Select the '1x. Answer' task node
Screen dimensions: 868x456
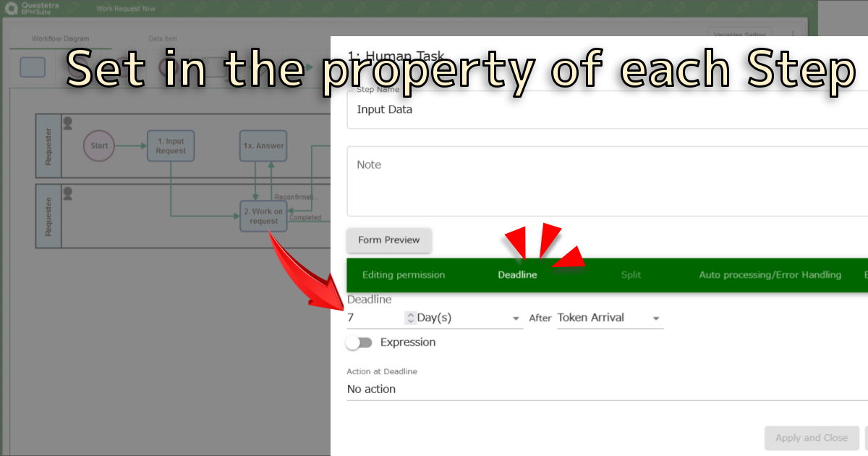click(x=263, y=145)
